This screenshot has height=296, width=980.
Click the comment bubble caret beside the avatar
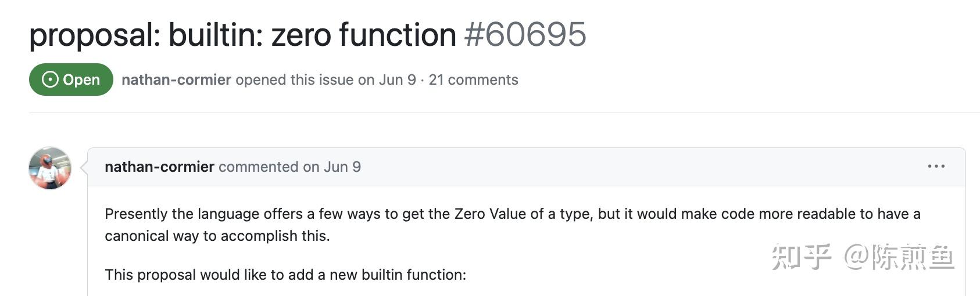tap(84, 168)
